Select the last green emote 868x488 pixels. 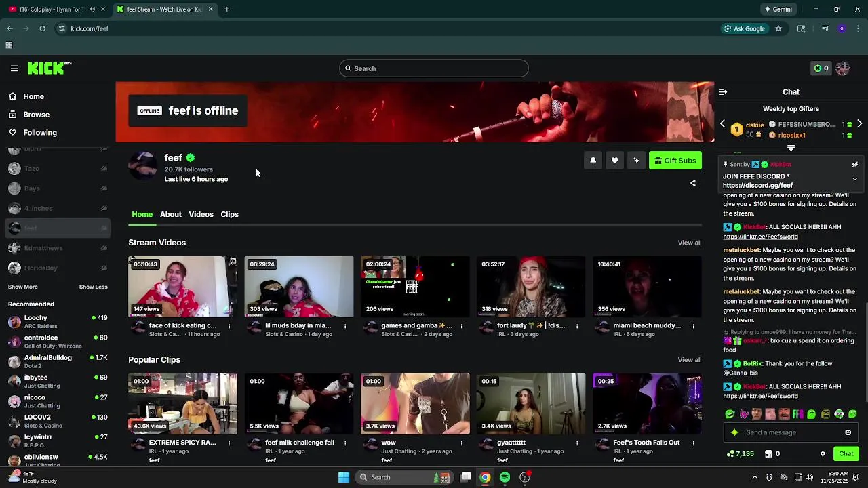click(852, 414)
